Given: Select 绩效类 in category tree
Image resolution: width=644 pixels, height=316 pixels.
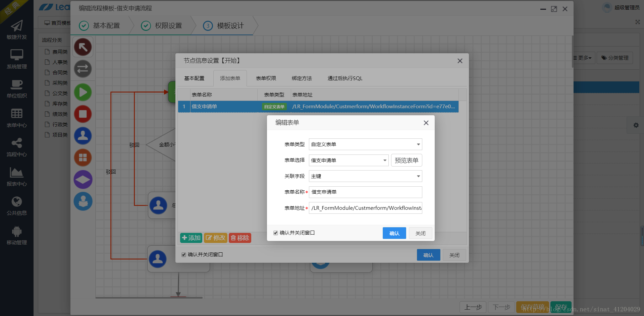Looking at the screenshot, I should click(60, 114).
